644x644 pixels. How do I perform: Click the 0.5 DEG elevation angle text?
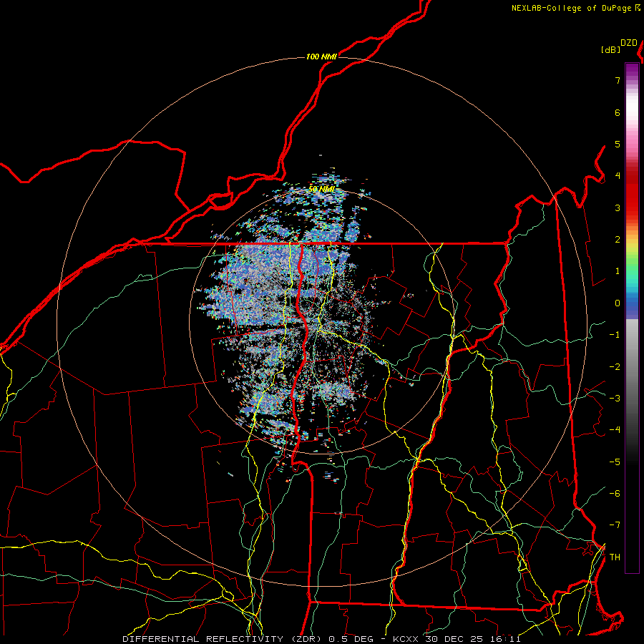click(352, 639)
